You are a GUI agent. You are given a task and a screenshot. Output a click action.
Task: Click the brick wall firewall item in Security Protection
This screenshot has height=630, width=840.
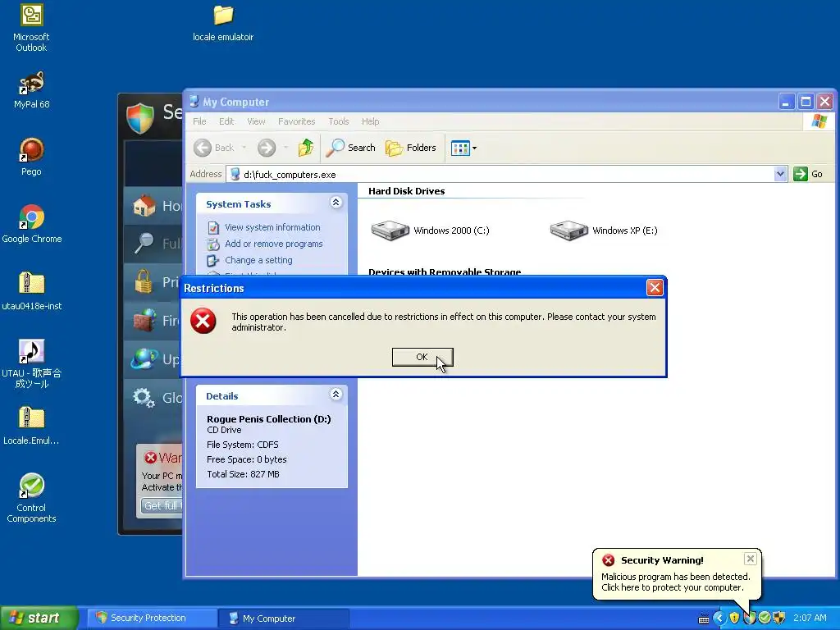pyautogui.click(x=154, y=321)
